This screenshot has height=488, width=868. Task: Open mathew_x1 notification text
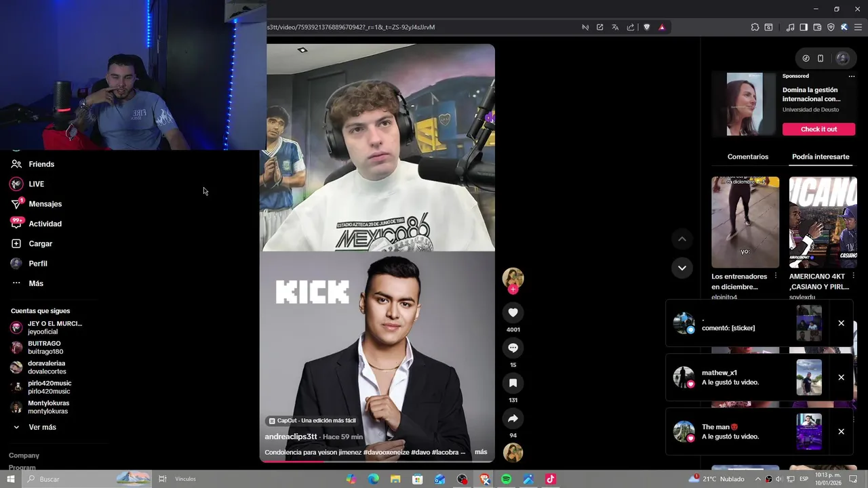730,378
